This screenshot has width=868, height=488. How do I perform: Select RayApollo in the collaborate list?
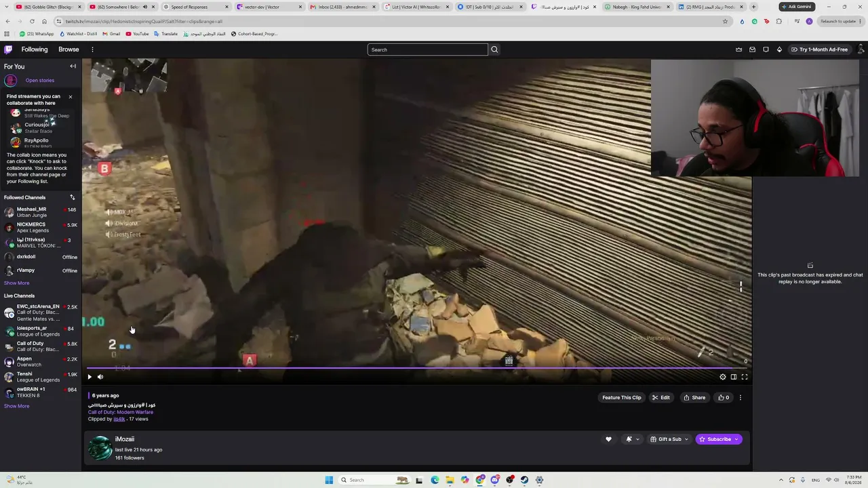39,142
